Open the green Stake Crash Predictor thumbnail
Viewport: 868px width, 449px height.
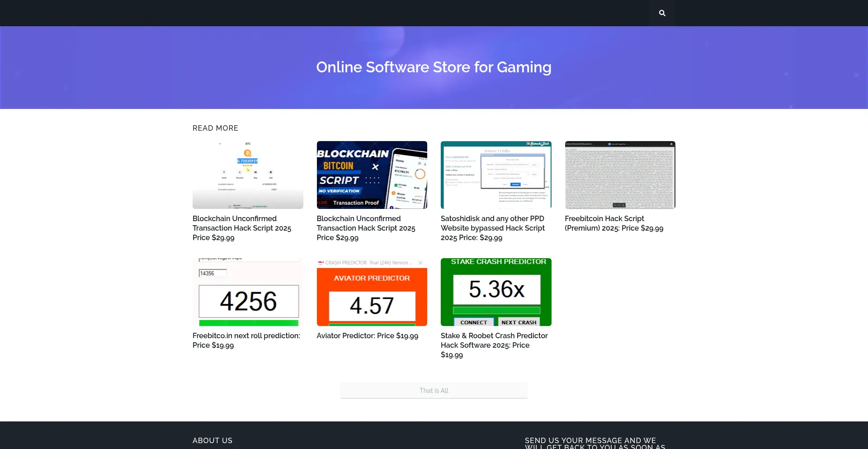tap(496, 292)
